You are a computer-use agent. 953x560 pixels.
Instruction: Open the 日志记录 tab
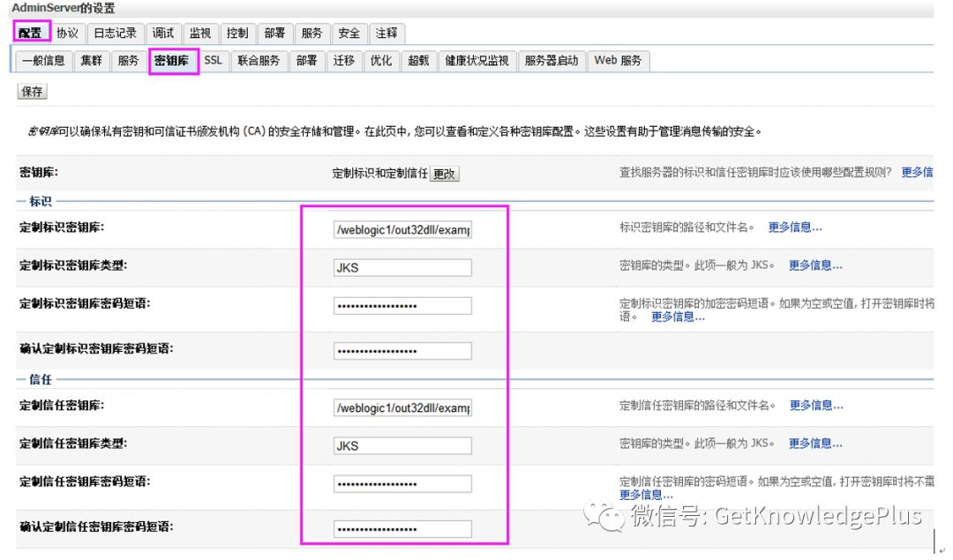[x=115, y=33]
